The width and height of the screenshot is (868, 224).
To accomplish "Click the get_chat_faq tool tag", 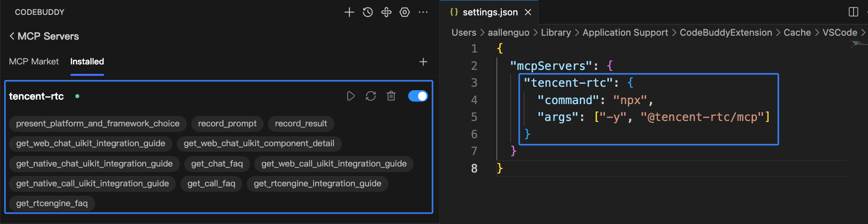I will [x=217, y=164].
